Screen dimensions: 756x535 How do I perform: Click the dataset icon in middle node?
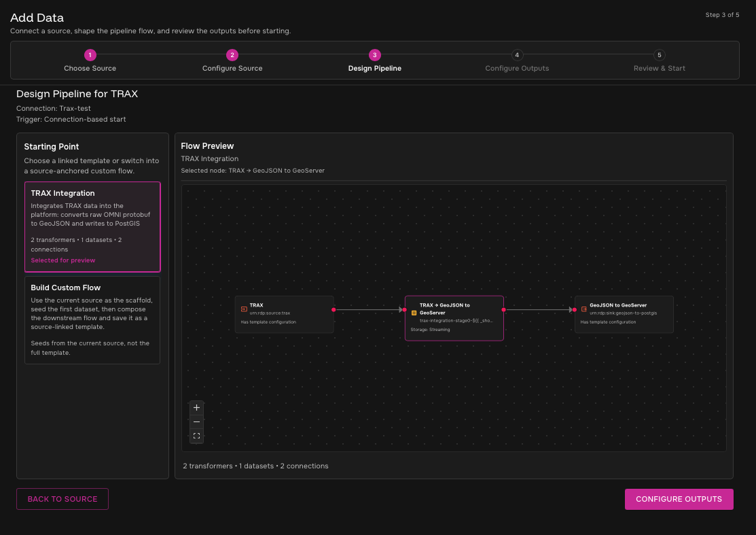point(414,313)
